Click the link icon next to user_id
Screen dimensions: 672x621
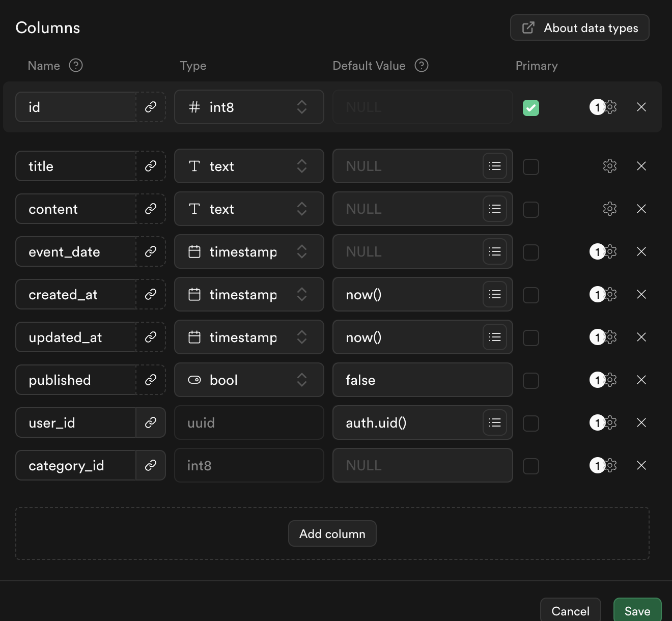pyautogui.click(x=151, y=422)
